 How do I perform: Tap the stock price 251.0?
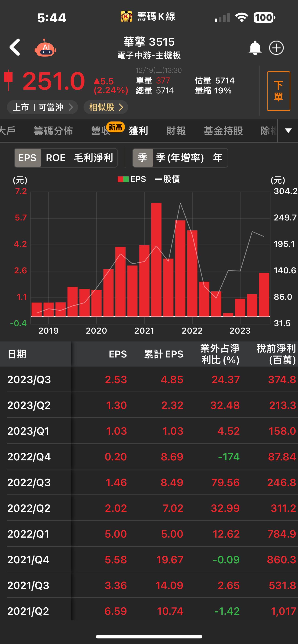(x=54, y=81)
